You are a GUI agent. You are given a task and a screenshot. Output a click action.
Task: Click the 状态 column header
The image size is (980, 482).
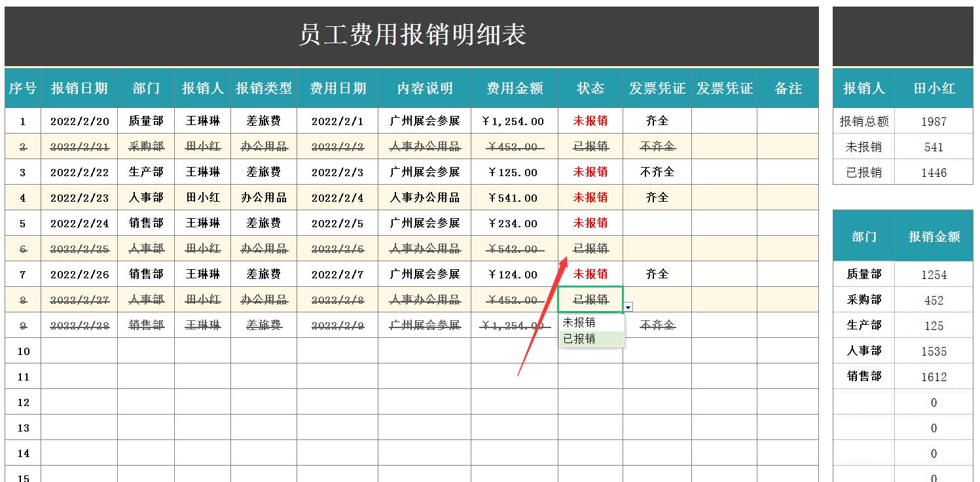tap(590, 86)
